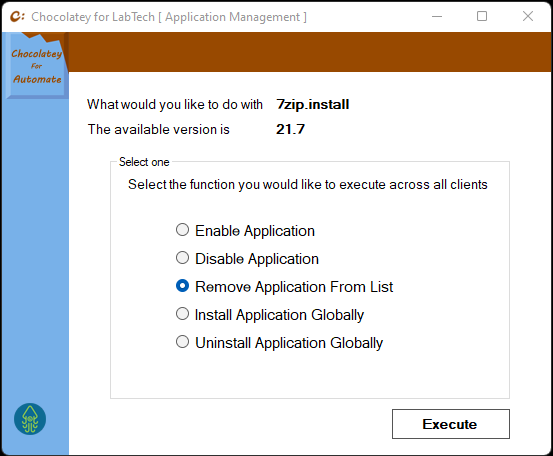Choose Remove Application From List
The image size is (553, 456).
pyautogui.click(x=182, y=286)
